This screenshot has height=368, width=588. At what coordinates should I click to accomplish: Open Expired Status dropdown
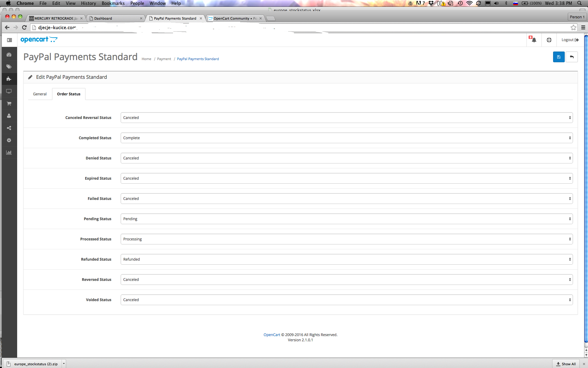point(346,178)
